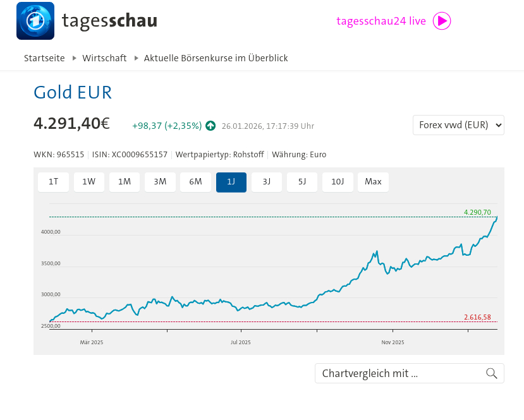Show the 3J chart period
This screenshot has width=524, height=420.
267,182
